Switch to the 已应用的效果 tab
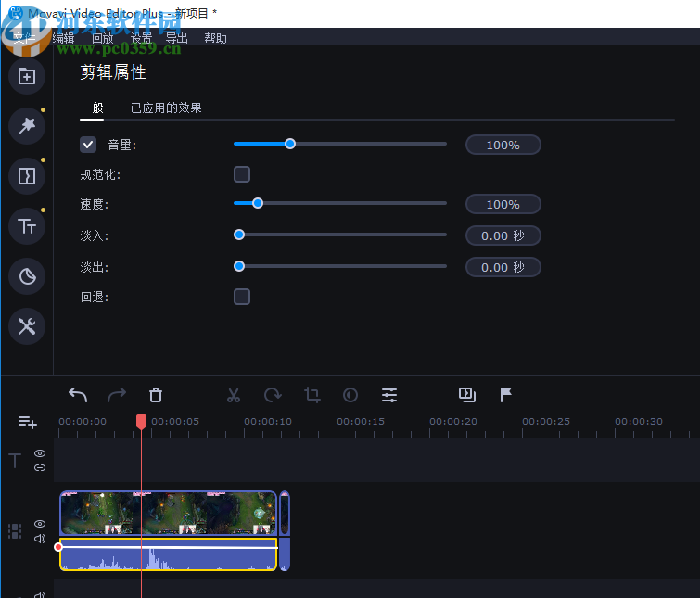Image resolution: width=700 pixels, height=598 pixels. [166, 108]
